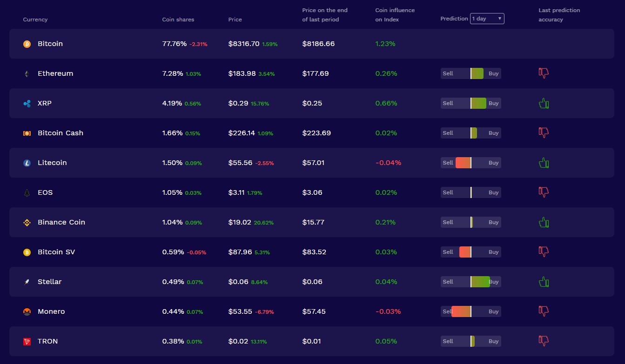Click TRON's Sell/Buy prediction bar
Screen dimensions: 625x364
(471, 341)
